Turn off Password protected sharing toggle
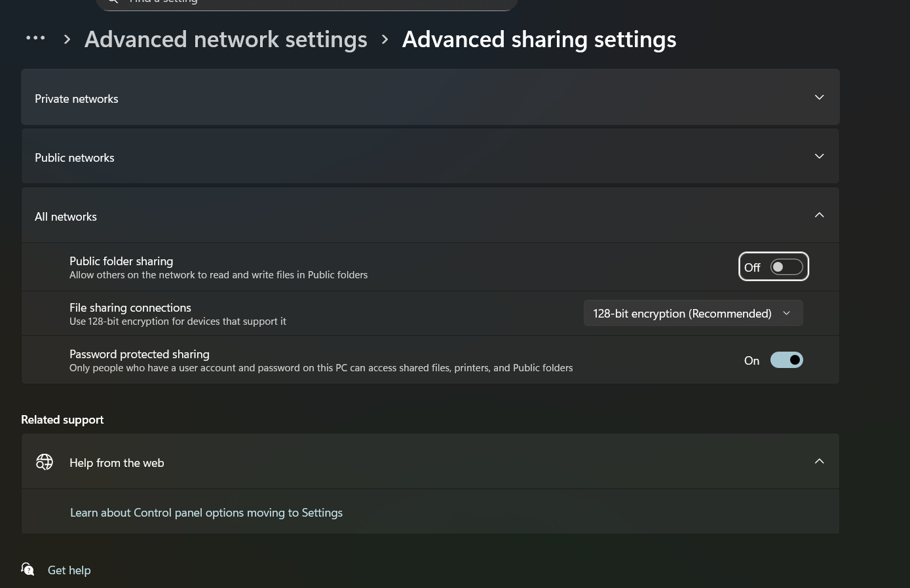The image size is (910, 588). coord(786,360)
